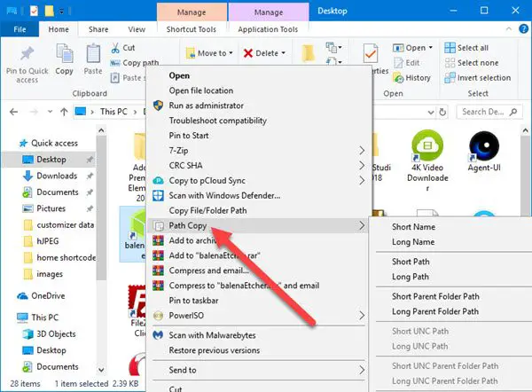This screenshot has width=532, height=392.
Task: Choose Short Name in Path Copy submenu
Action: tap(413, 227)
